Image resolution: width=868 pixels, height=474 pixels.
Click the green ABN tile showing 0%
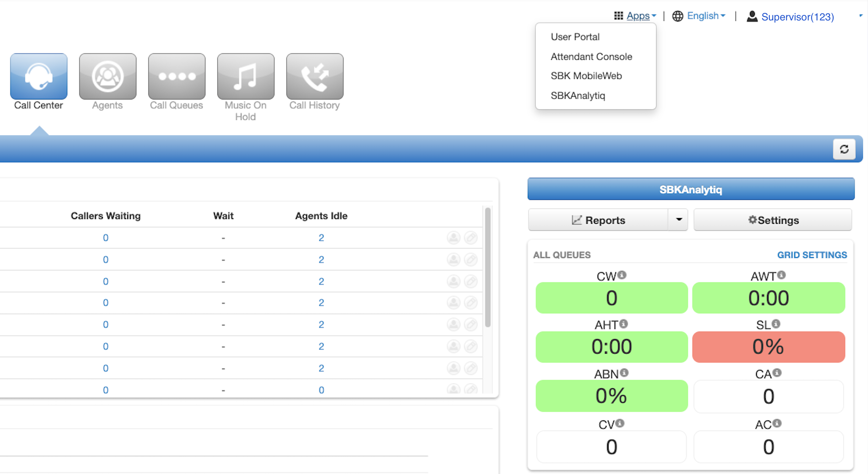tap(612, 396)
